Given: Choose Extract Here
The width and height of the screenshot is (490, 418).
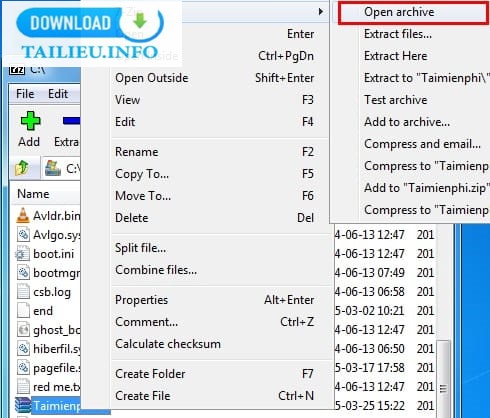Looking at the screenshot, I should click(x=395, y=56).
